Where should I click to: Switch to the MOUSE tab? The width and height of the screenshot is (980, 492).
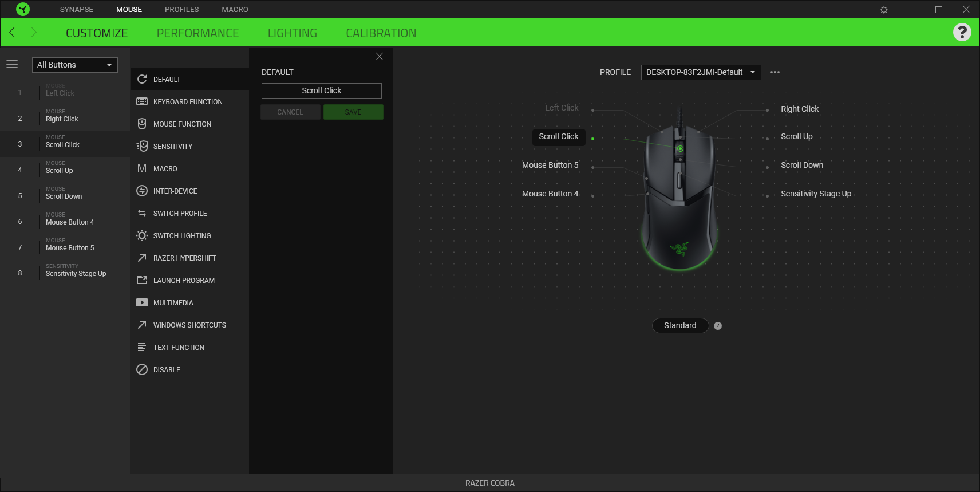click(x=129, y=9)
